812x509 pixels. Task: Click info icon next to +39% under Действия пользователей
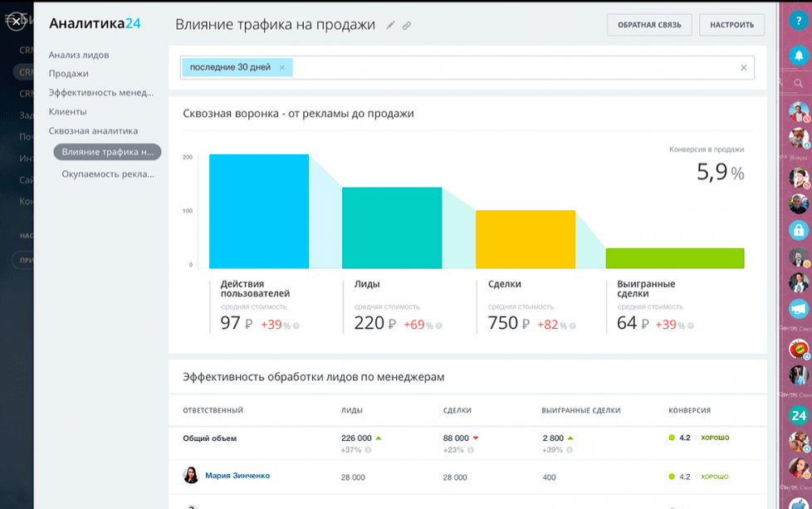[x=296, y=325]
